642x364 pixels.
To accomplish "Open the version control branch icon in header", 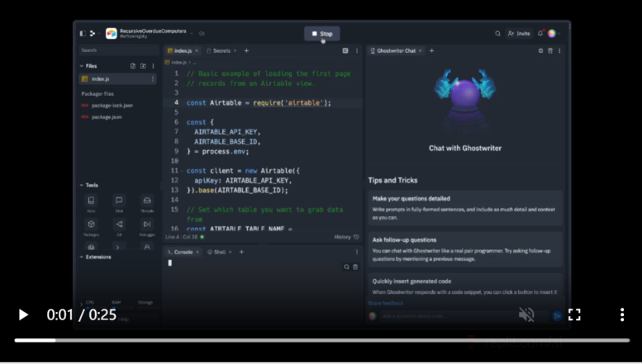I will (93, 34).
